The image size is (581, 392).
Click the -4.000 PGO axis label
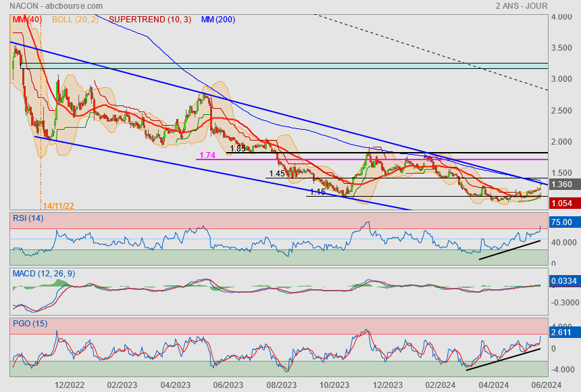tap(563, 370)
